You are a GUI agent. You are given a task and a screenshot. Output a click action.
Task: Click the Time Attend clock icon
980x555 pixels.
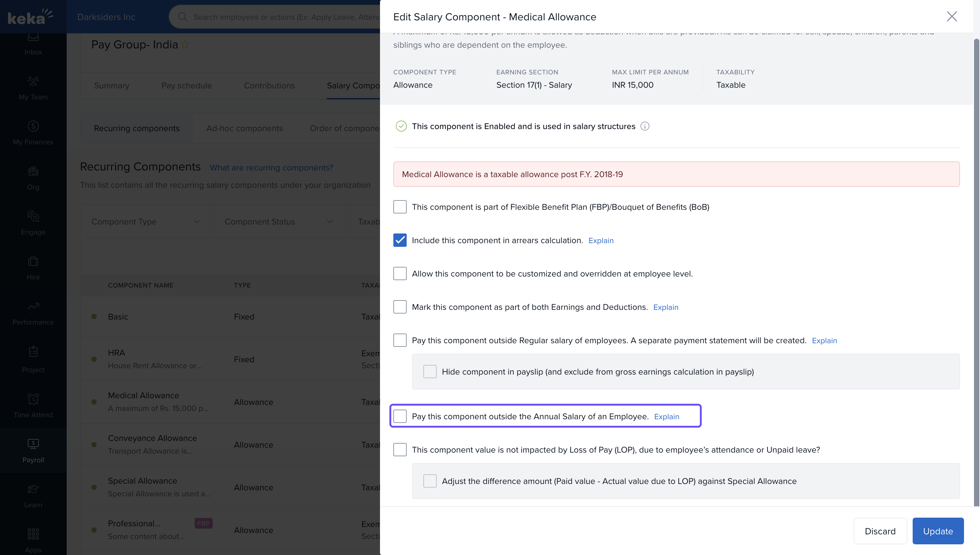click(x=33, y=399)
